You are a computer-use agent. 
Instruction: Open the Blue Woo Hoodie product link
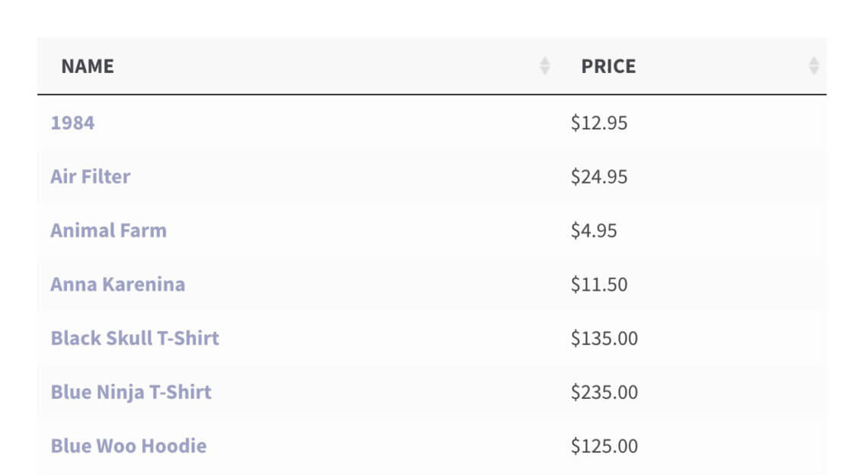(128, 446)
